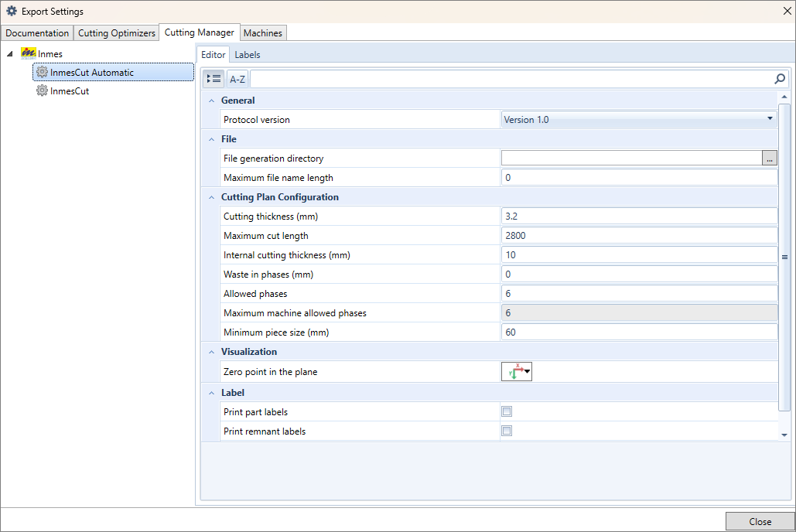Open the zero point axis picker
Viewport: 796px width, 532px height.
pyautogui.click(x=516, y=372)
